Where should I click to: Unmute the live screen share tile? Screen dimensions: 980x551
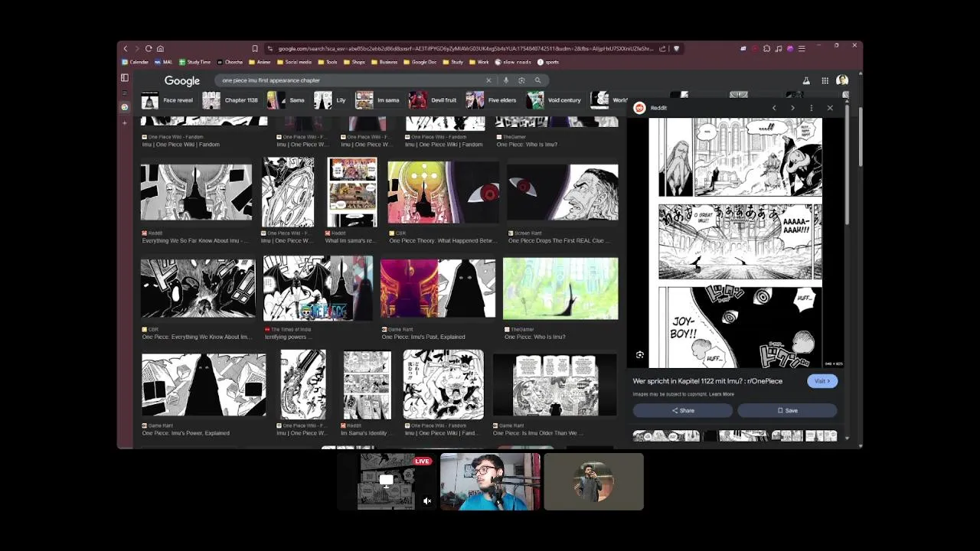pos(427,501)
